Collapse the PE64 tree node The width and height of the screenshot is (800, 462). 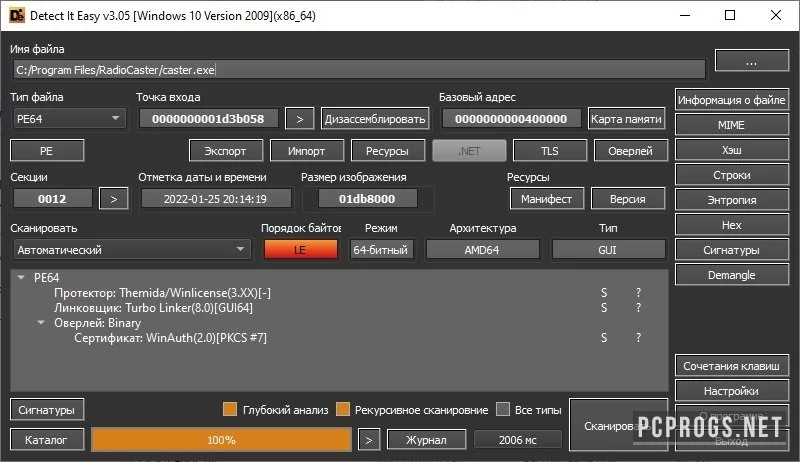(x=21, y=277)
